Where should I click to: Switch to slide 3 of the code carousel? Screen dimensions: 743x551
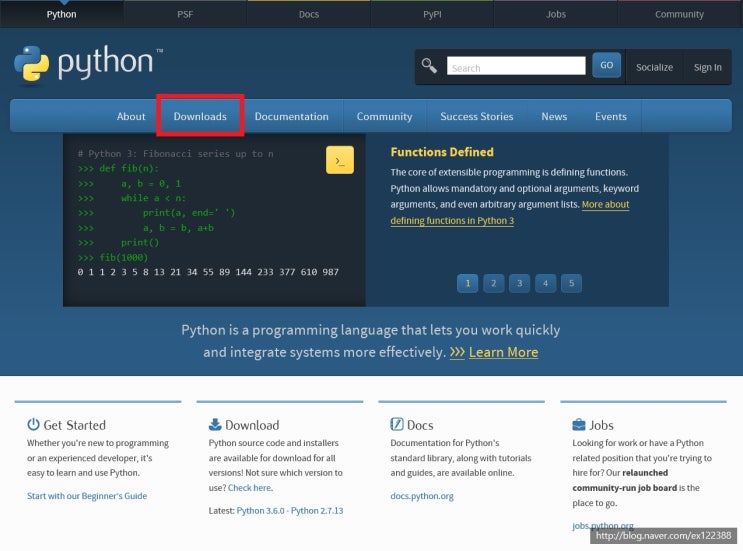tap(519, 283)
